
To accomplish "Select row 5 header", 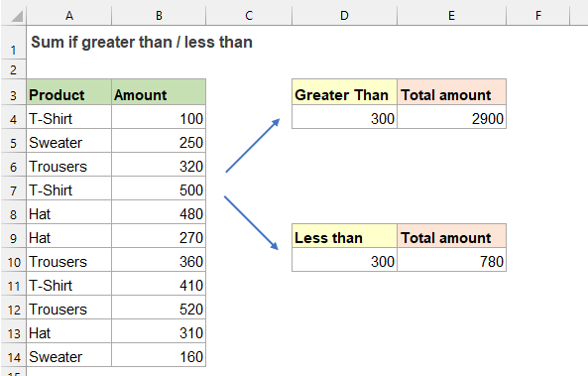I will point(14,141).
